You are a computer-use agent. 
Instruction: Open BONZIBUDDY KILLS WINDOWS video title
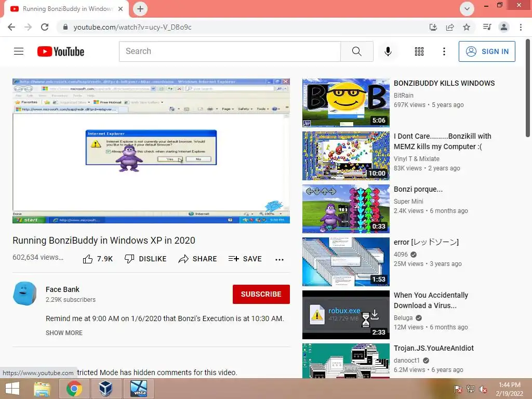click(444, 83)
